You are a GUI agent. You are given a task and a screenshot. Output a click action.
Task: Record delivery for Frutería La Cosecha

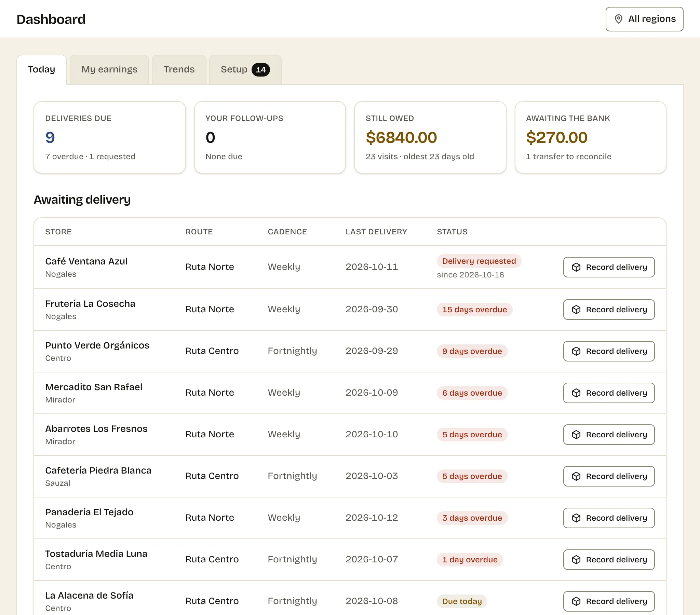point(608,310)
